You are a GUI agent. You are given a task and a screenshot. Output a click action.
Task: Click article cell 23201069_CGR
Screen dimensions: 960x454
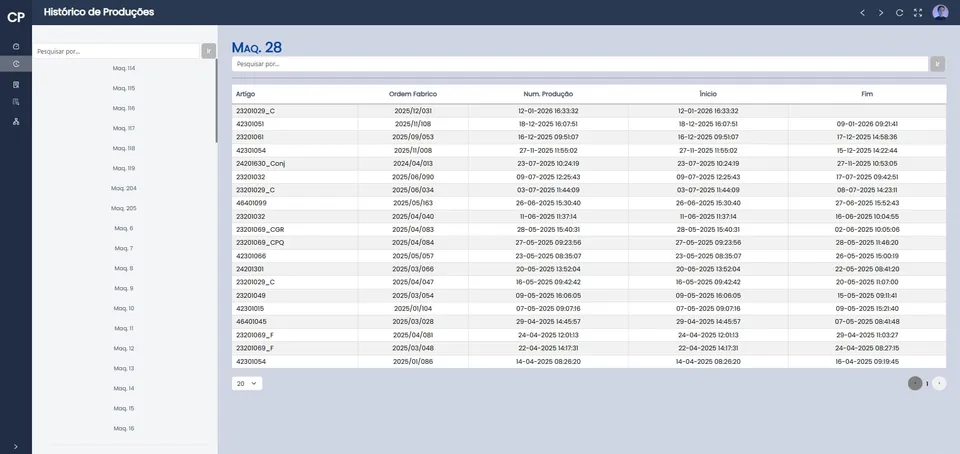[295, 229]
